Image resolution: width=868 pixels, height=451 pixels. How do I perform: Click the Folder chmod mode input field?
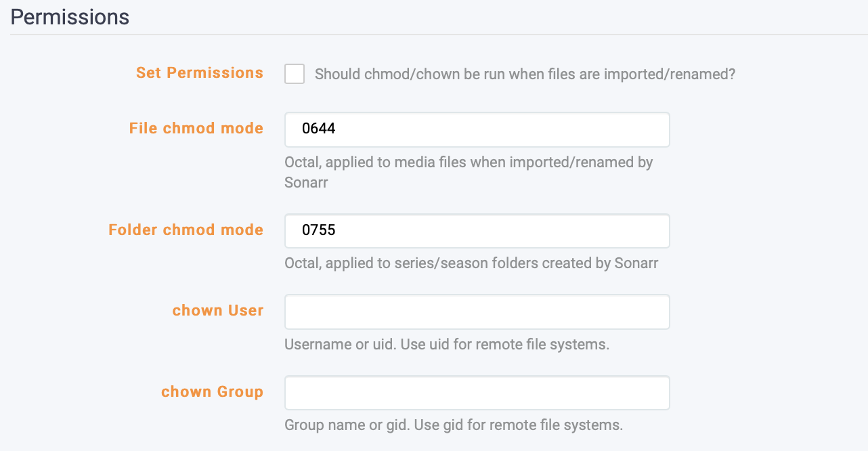[x=477, y=231]
